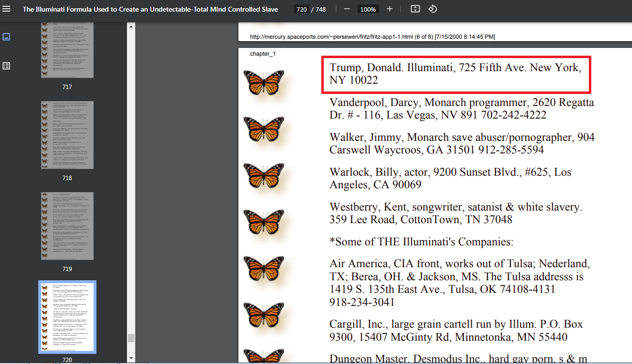Click the thumbnail scrollbar up arrow
The width and height of the screenshot is (632, 364).
[131, 26]
